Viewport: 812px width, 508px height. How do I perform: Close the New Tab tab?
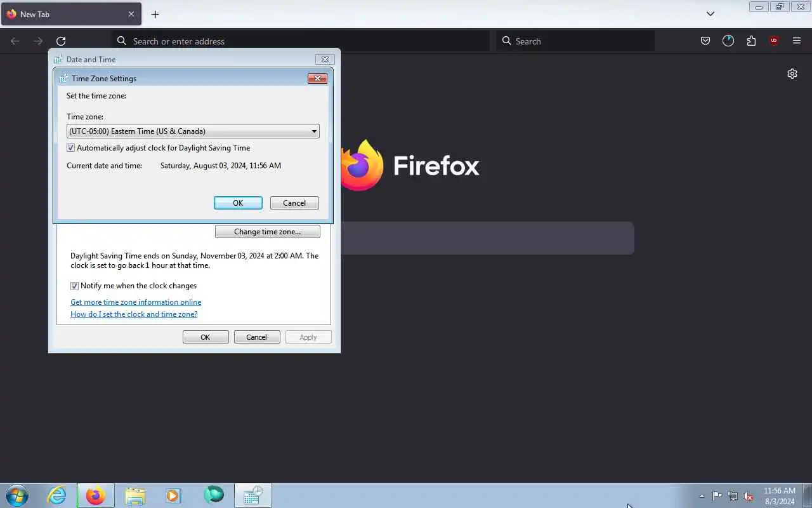[x=131, y=14]
